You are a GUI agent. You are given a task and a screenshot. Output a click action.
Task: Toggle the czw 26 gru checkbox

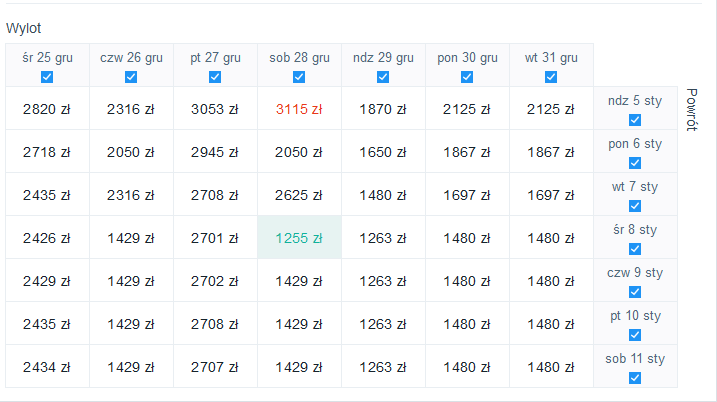tap(131, 77)
